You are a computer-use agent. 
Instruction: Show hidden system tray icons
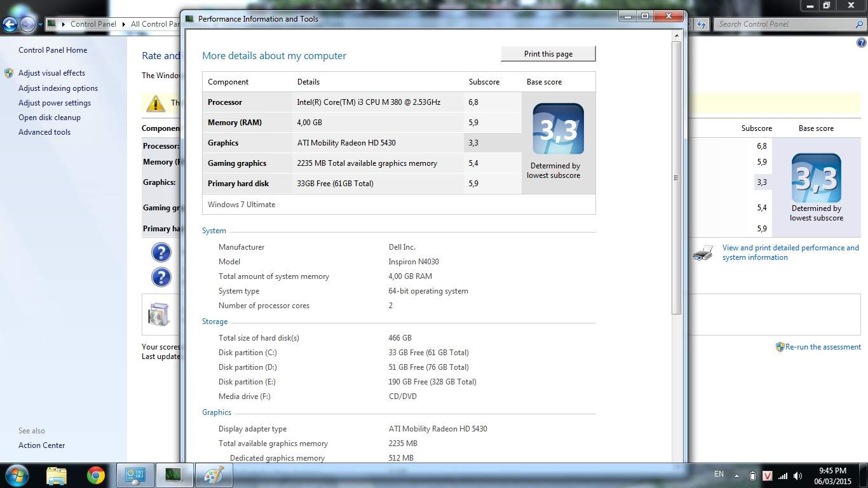click(737, 475)
